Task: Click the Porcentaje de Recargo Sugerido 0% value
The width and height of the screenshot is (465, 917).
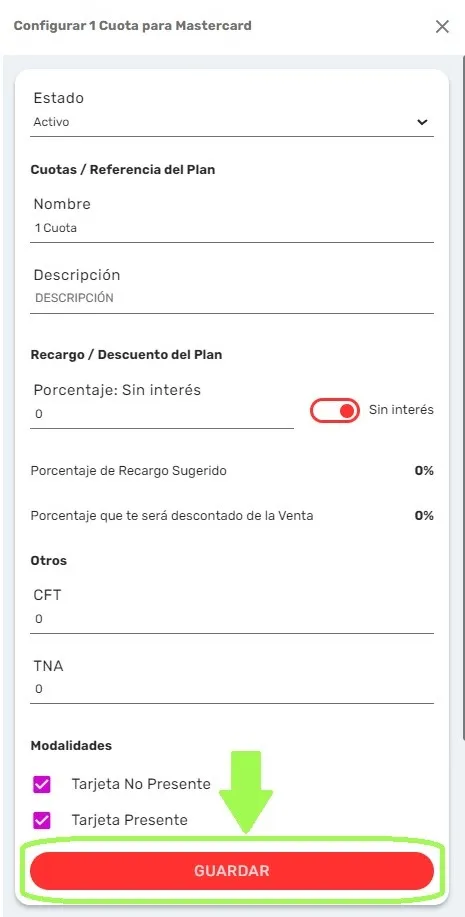Action: (424, 471)
